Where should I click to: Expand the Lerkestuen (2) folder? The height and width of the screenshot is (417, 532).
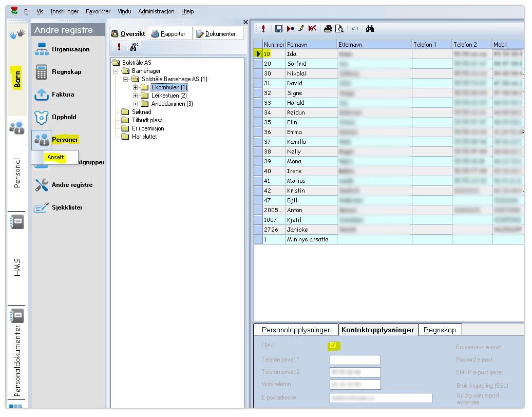135,96
